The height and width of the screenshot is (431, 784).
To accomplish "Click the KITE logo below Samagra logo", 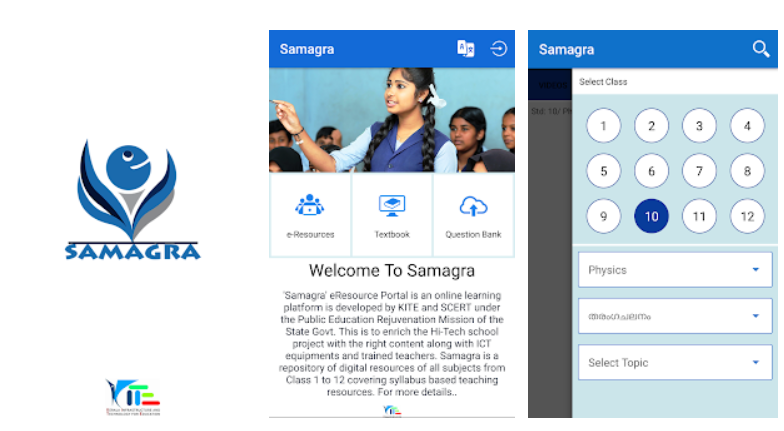I will coord(132,397).
